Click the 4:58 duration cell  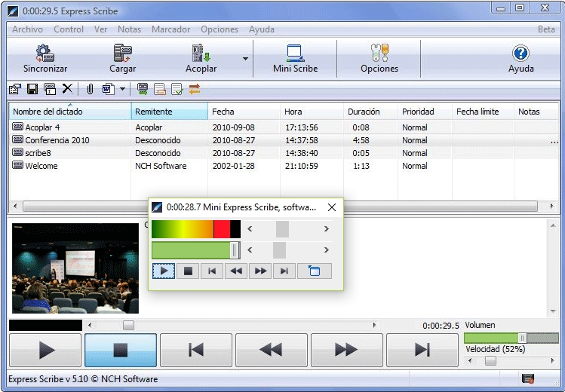point(361,140)
